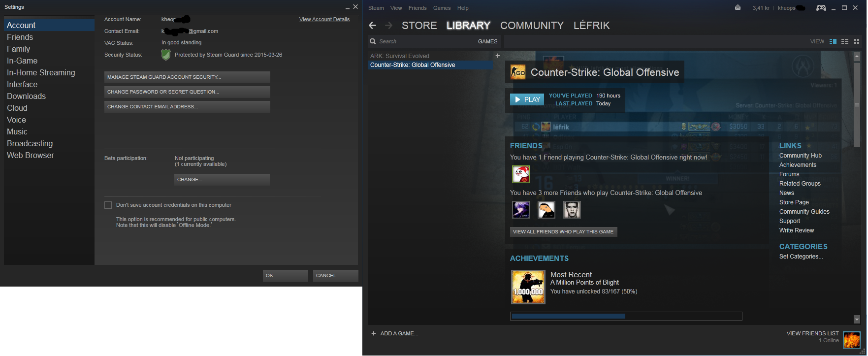Select Friends in Settings sidebar

49,37
